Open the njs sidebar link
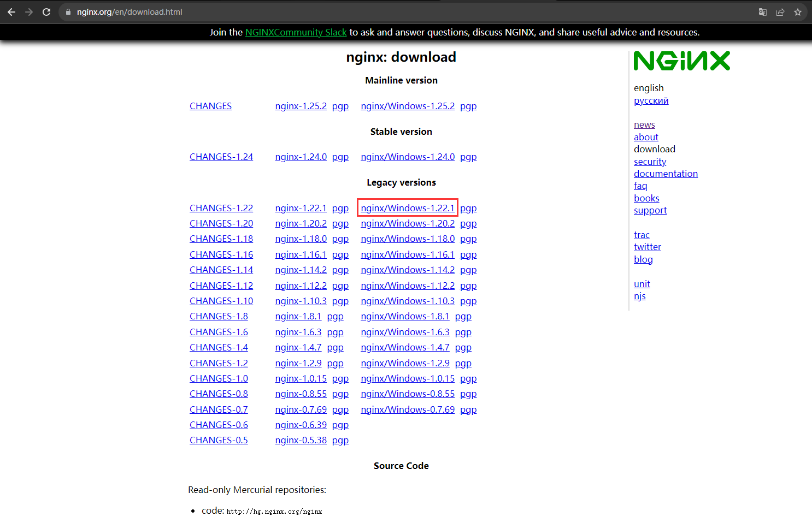 pos(640,296)
